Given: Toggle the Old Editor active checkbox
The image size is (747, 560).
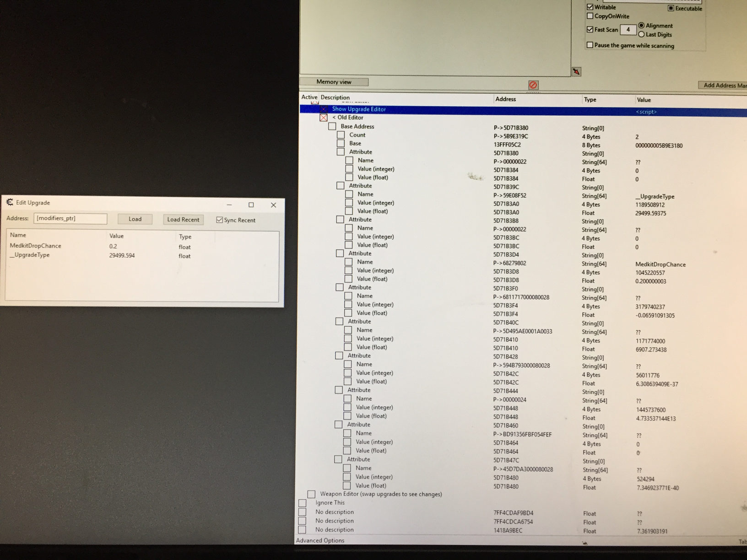Looking at the screenshot, I should click(x=324, y=118).
